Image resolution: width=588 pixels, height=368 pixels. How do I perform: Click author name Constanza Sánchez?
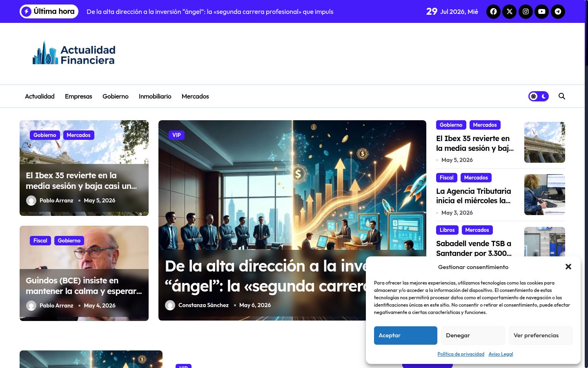click(203, 305)
